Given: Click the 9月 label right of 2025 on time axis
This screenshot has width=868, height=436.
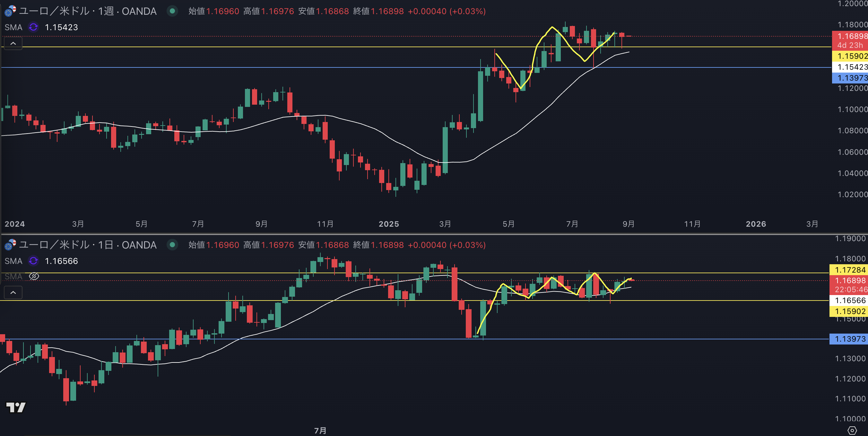Looking at the screenshot, I should coord(629,224).
